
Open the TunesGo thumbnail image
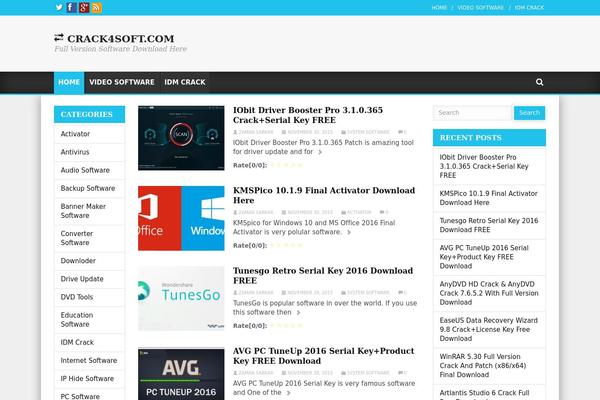[181, 299]
